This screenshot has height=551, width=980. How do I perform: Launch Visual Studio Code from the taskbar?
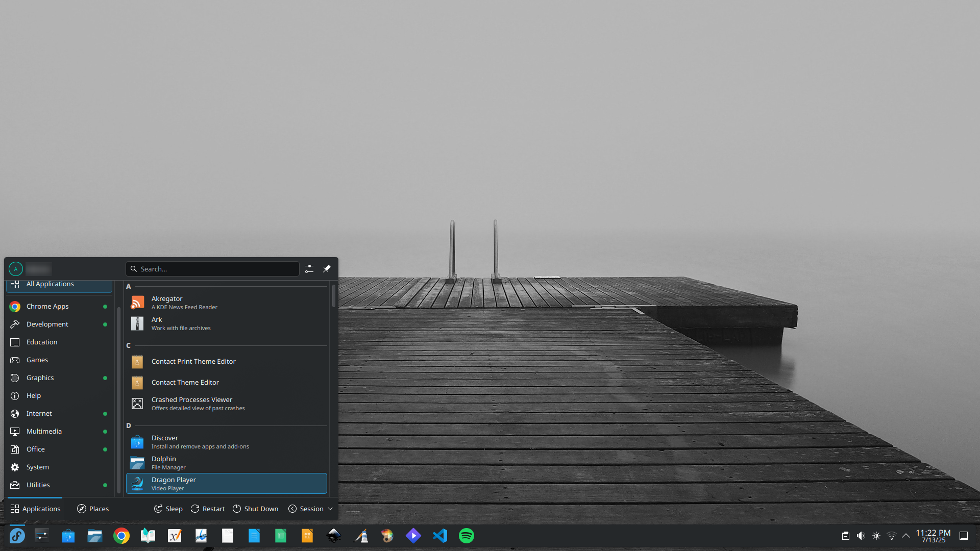(x=440, y=536)
